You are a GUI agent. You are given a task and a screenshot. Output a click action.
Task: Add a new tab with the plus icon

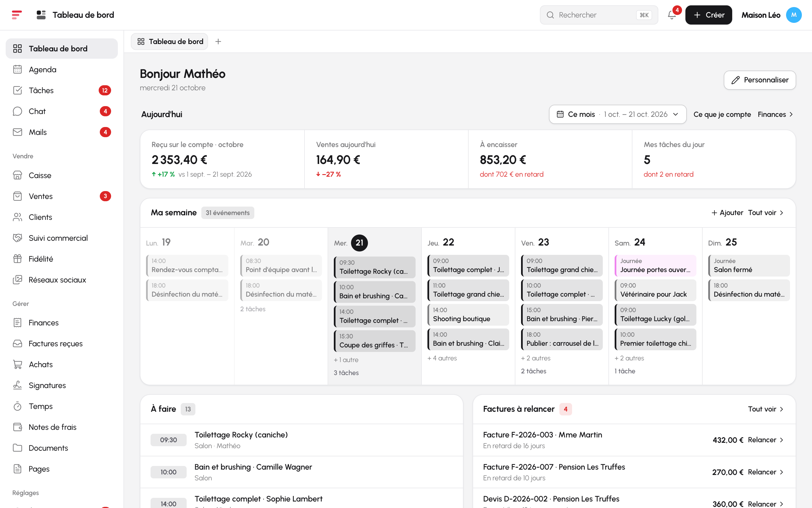tap(218, 41)
